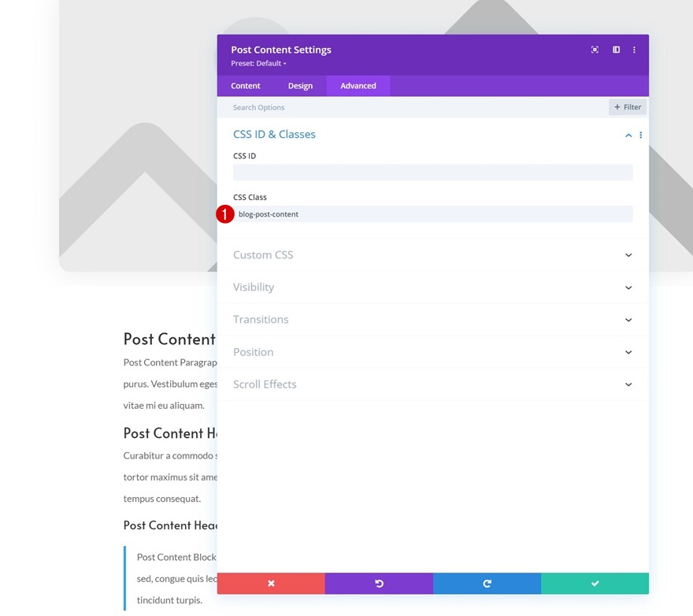The height and width of the screenshot is (616, 693).
Task: Click the CSS Class field with blog-post-content
Action: pos(432,214)
